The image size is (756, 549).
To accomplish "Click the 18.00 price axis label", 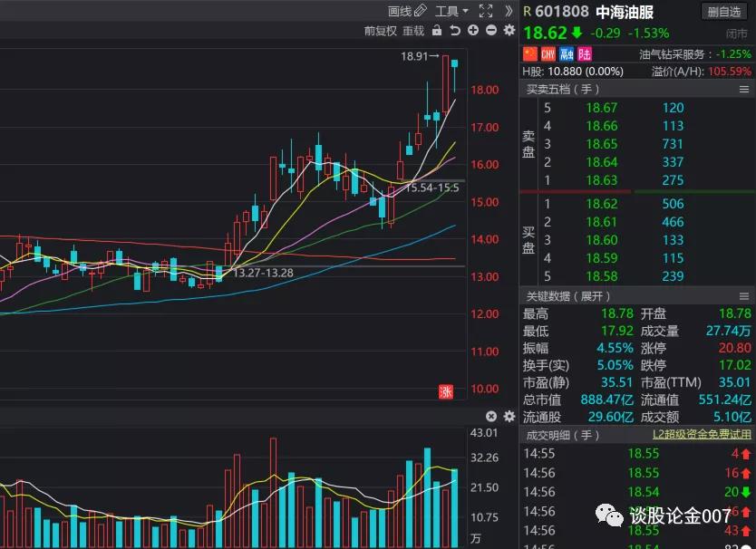I will tap(485, 90).
